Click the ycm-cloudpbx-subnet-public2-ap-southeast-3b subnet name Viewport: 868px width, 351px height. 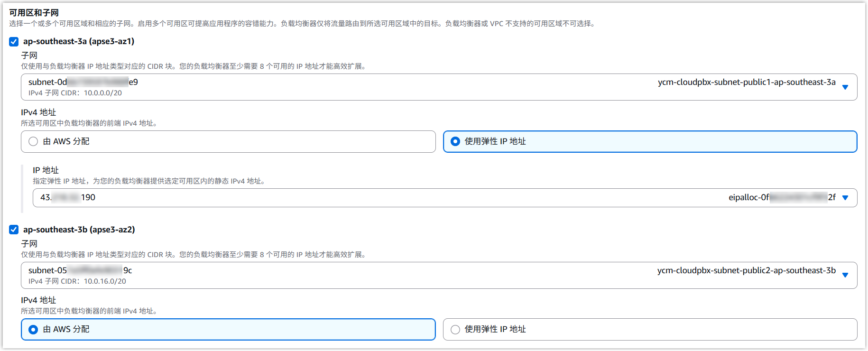click(x=746, y=271)
